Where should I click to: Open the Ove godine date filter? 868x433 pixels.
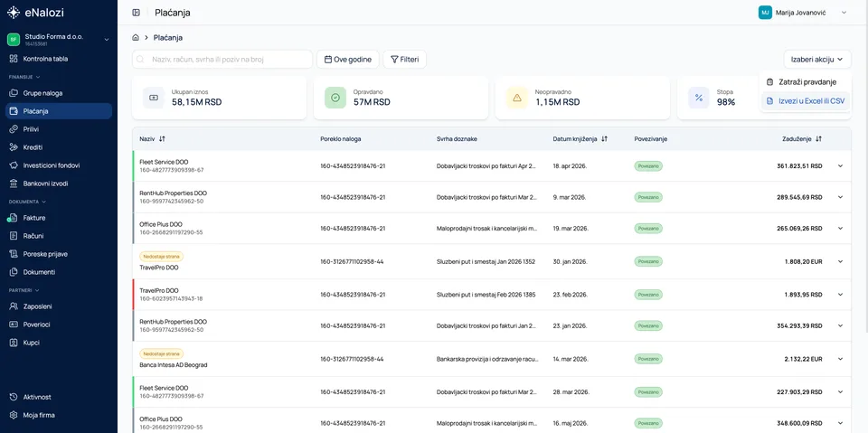pos(347,60)
